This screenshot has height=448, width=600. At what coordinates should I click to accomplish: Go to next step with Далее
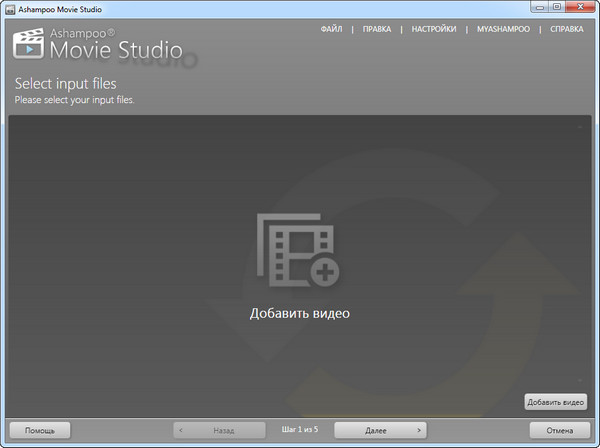[x=380, y=430]
